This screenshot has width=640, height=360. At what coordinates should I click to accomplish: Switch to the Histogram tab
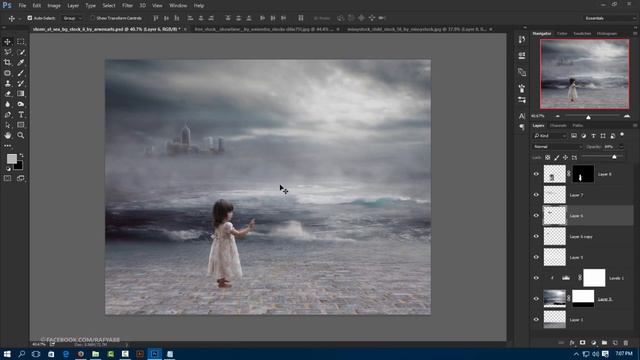607,33
